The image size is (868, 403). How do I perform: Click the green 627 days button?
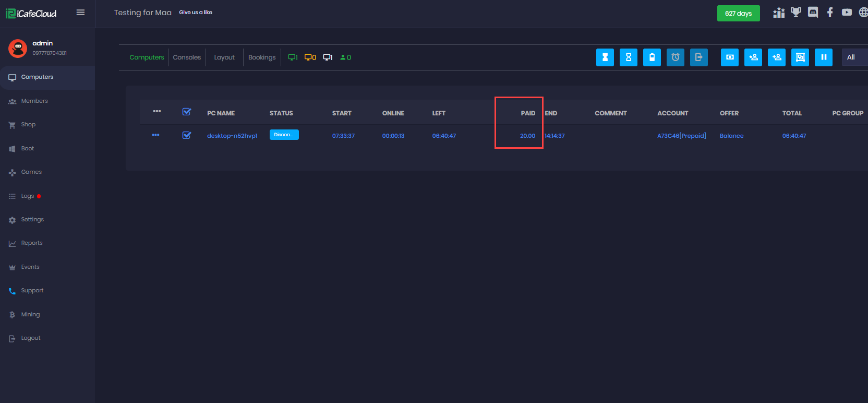click(738, 14)
